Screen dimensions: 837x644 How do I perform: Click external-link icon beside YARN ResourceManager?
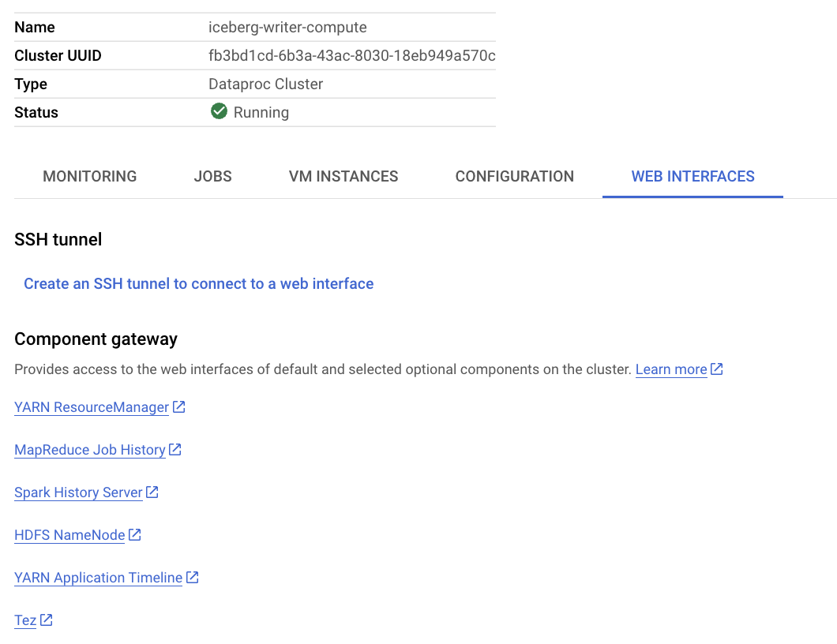pos(179,407)
